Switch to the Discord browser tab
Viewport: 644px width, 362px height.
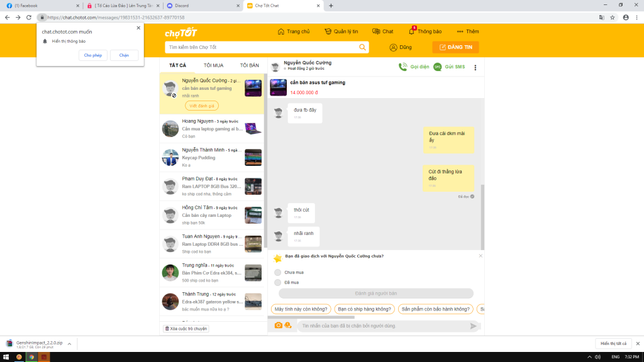(203, 6)
